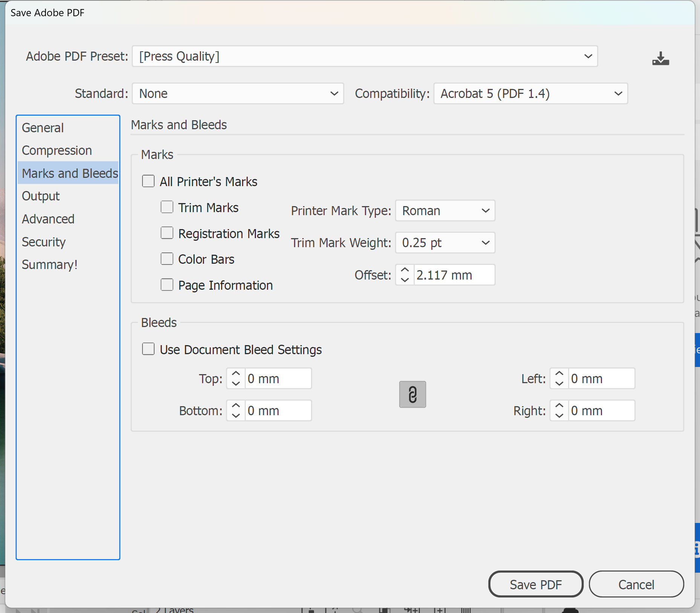
Task: Decrease the Offset value with down arrow
Action: tap(405, 280)
